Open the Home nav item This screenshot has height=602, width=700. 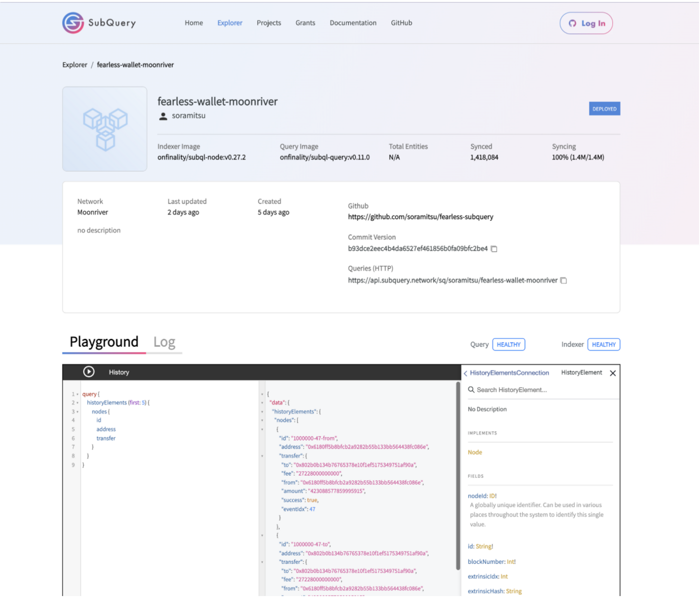coord(194,23)
